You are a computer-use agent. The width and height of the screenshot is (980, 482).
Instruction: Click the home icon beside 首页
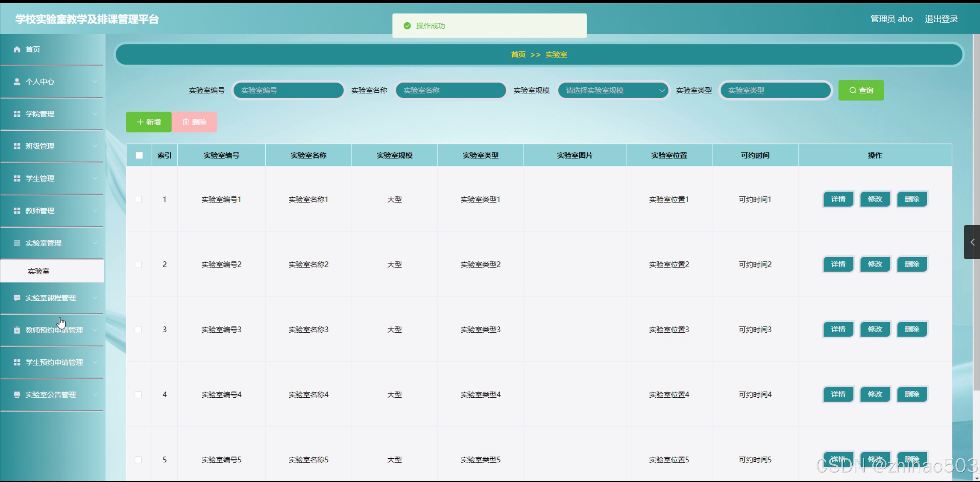click(17, 49)
